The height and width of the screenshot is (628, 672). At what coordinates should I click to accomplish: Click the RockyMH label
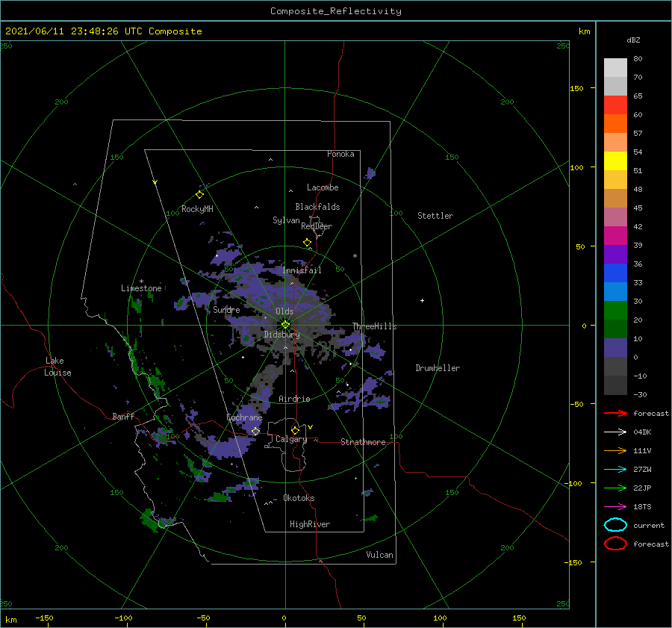click(197, 209)
